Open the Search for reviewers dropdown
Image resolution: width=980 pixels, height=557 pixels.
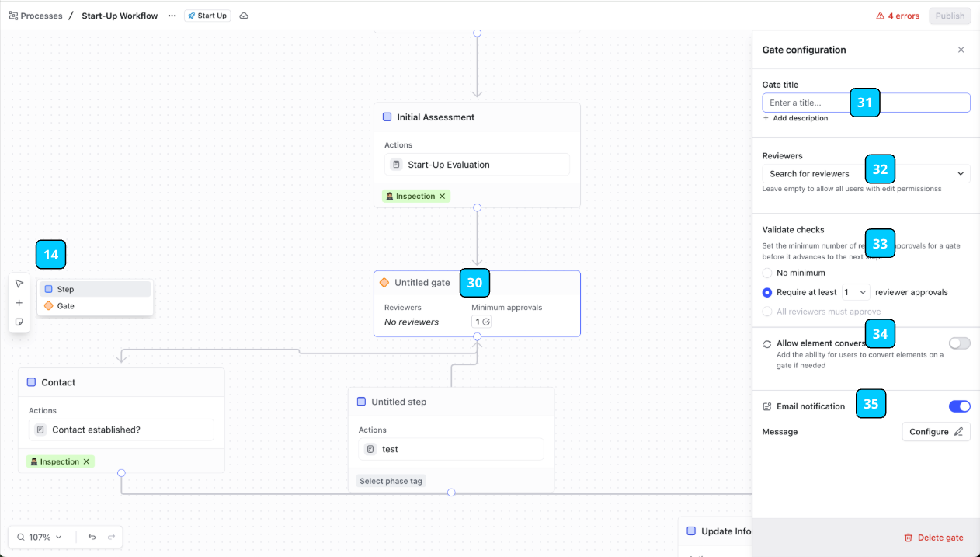(866, 173)
